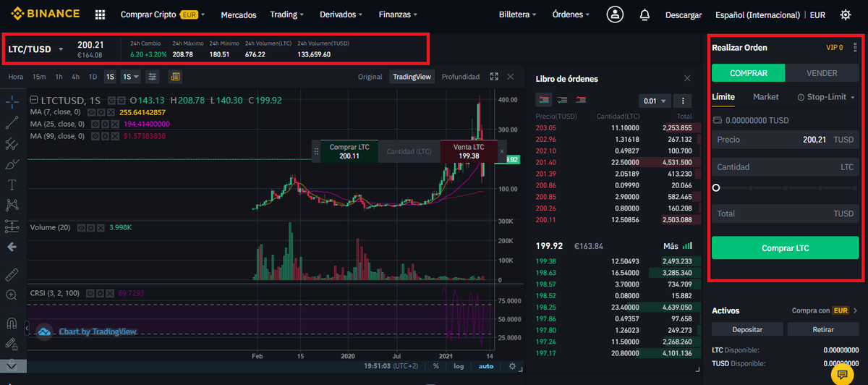Switch to the Market order tab
This screenshot has width=868, height=385.
[x=765, y=97]
